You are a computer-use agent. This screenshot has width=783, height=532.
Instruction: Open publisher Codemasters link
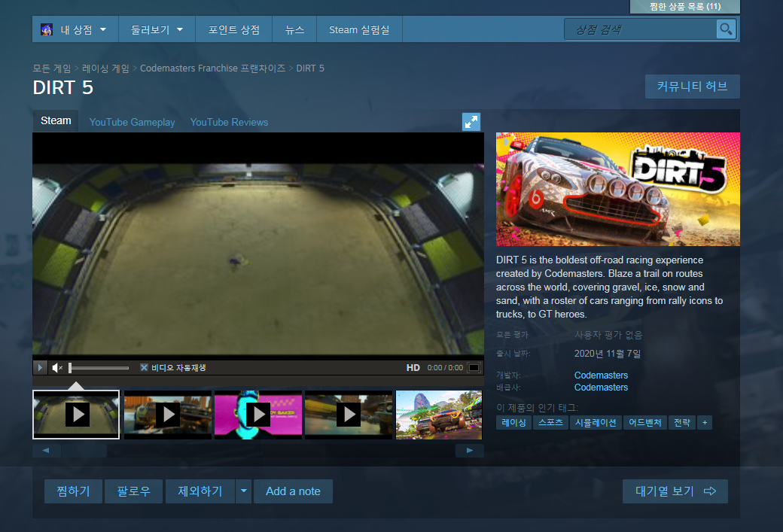601,387
